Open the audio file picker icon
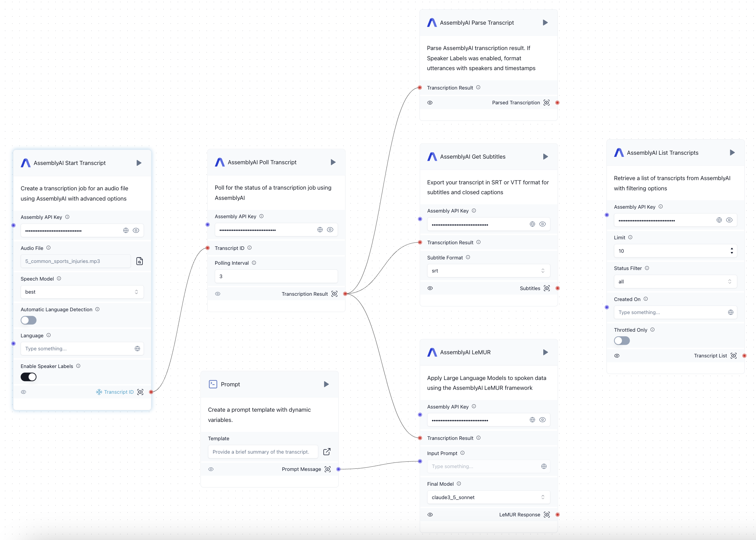The height and width of the screenshot is (540, 756). pyautogui.click(x=139, y=261)
